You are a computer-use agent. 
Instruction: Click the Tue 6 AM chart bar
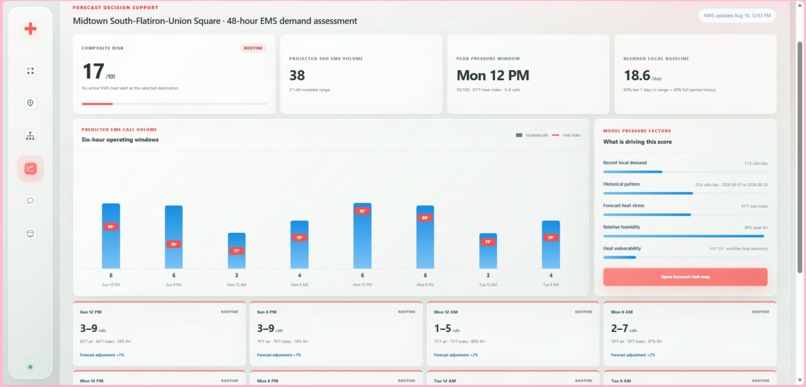(x=551, y=245)
